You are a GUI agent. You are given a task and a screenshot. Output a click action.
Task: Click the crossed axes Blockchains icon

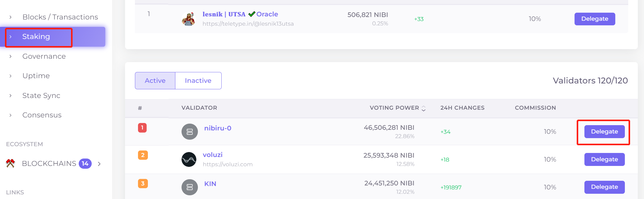tap(10, 163)
